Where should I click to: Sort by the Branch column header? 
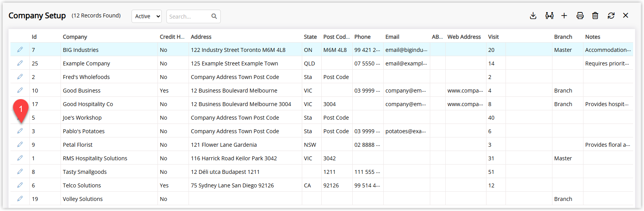(x=563, y=37)
